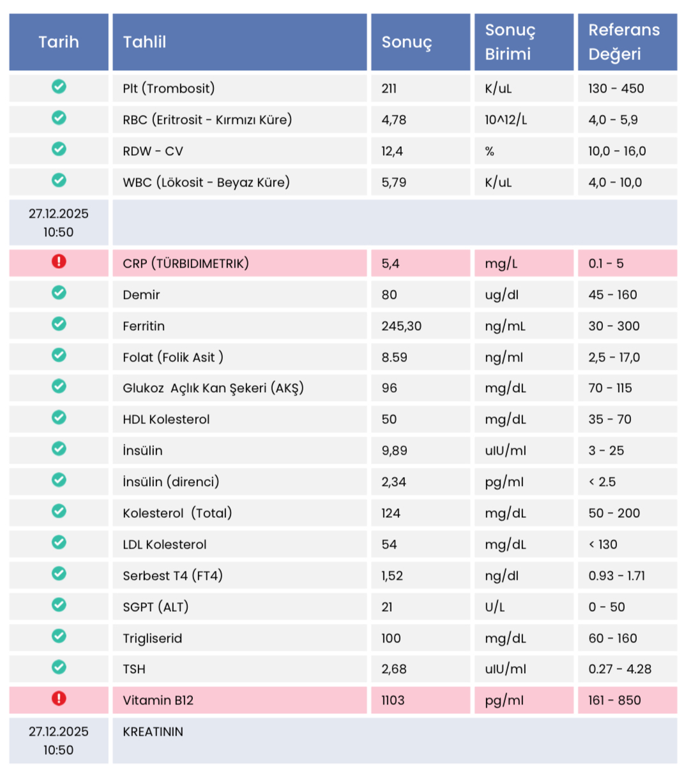The image size is (700, 774).
Task: Click the Glukoz Açlık Kan Şekeri test name
Action: click(213, 388)
